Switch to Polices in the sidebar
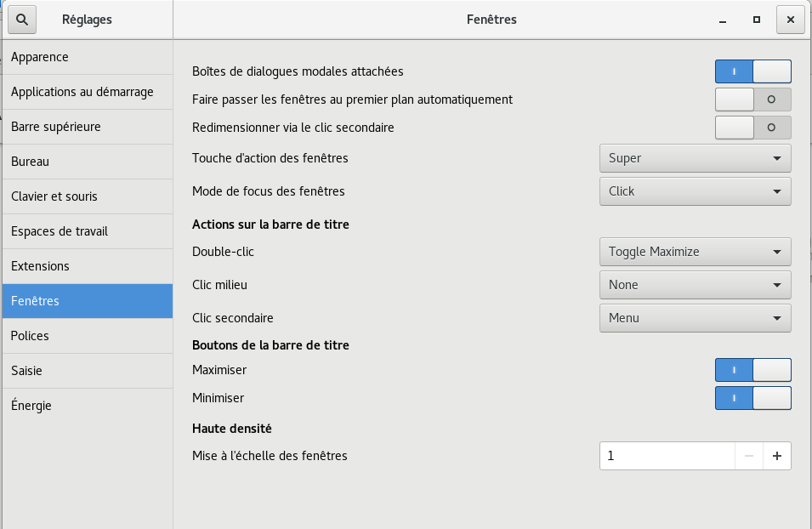Image resolution: width=812 pixels, height=529 pixels. click(x=87, y=336)
